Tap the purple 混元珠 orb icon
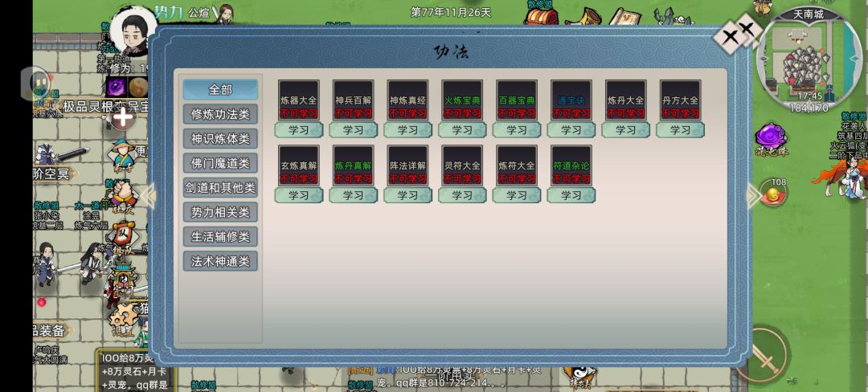This screenshot has height=392, width=868. point(771,138)
